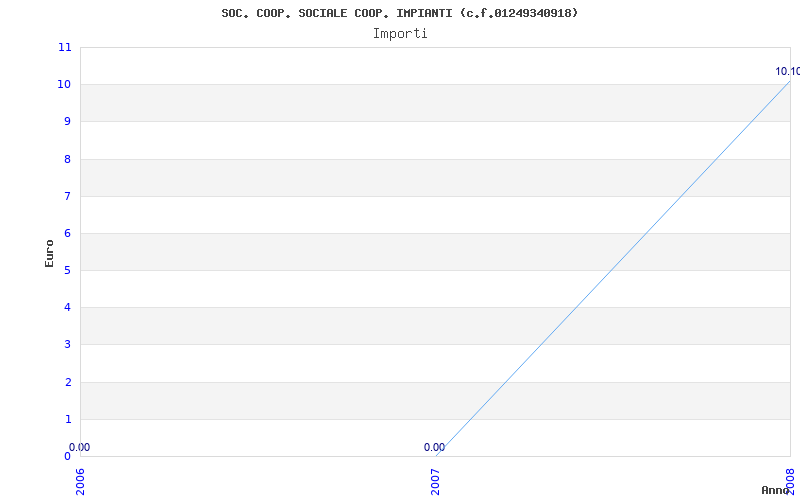Click the 'Euro' y-axis label
The width and height of the screenshot is (800, 500).
[x=49, y=253]
